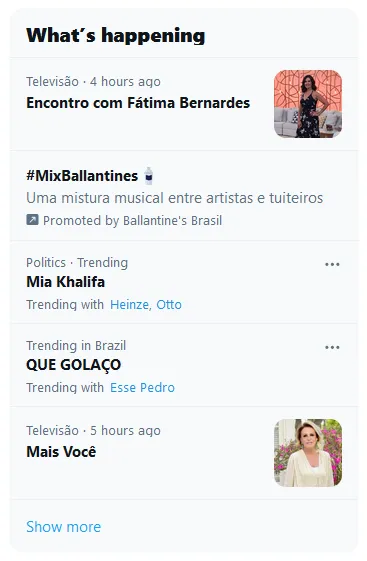Click the Heinze related trend link
This screenshot has width=367, height=561.
coord(131,304)
